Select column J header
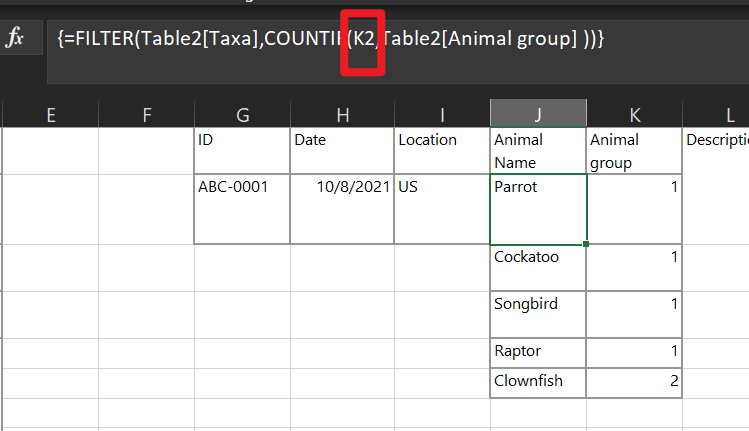The height and width of the screenshot is (431, 749). click(x=538, y=114)
